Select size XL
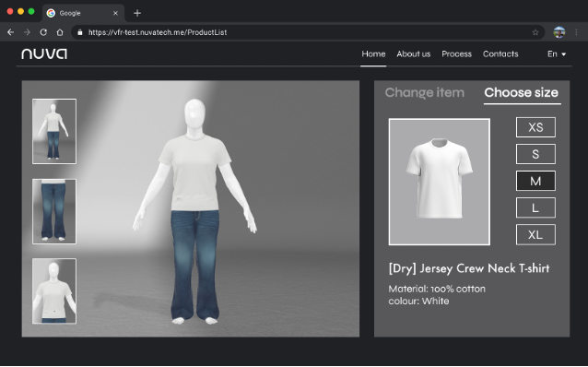This screenshot has width=588, height=367. coord(535,234)
